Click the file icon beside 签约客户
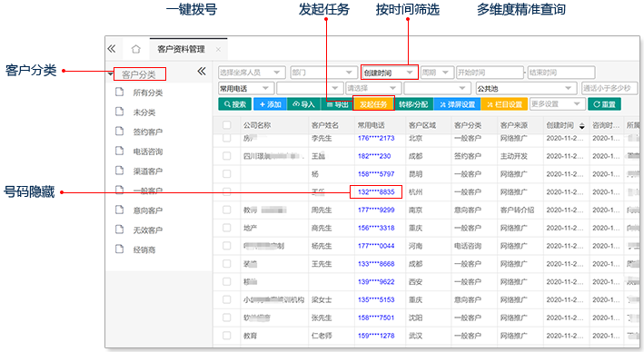The width and height of the screenshot is (644, 352). tap(120, 132)
